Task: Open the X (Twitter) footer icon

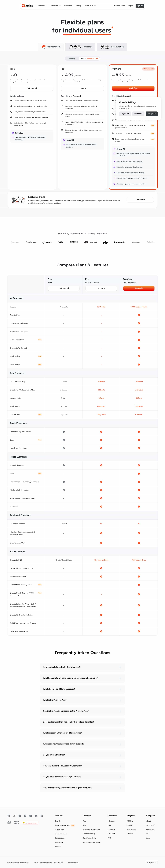Action: point(14,816)
